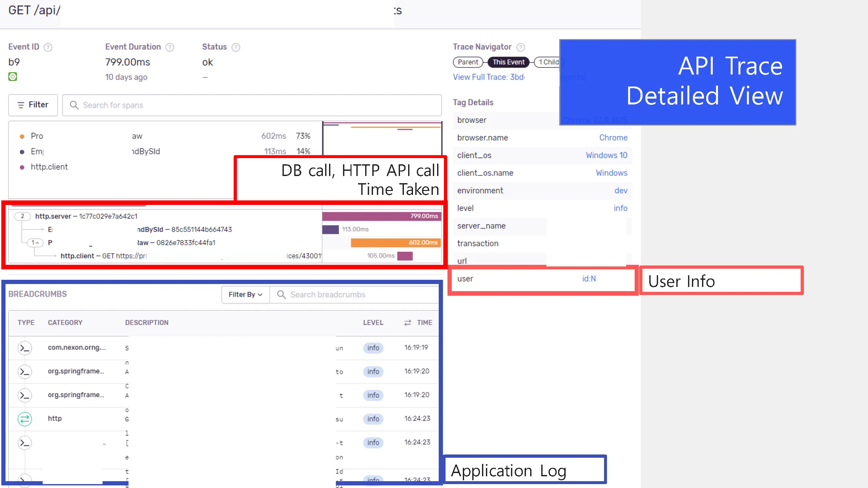Select the Parent node in Trace Navigator
This screenshot has height=488, width=868.
point(468,62)
